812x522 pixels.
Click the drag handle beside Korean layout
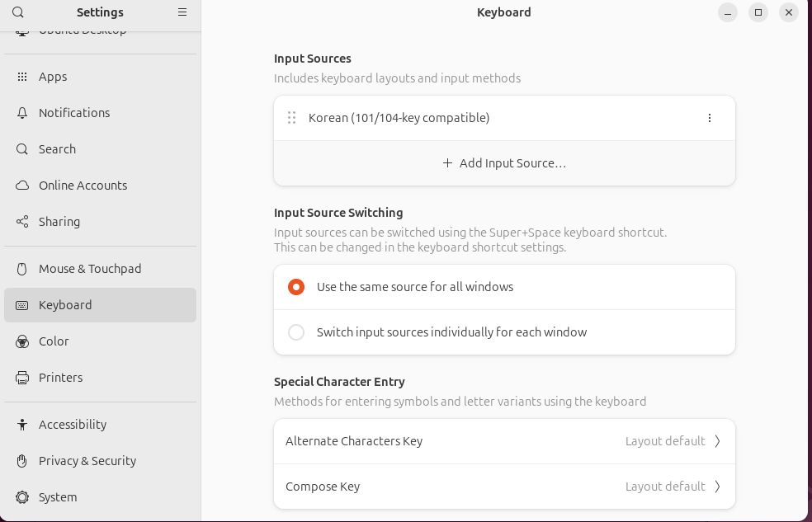pos(291,118)
